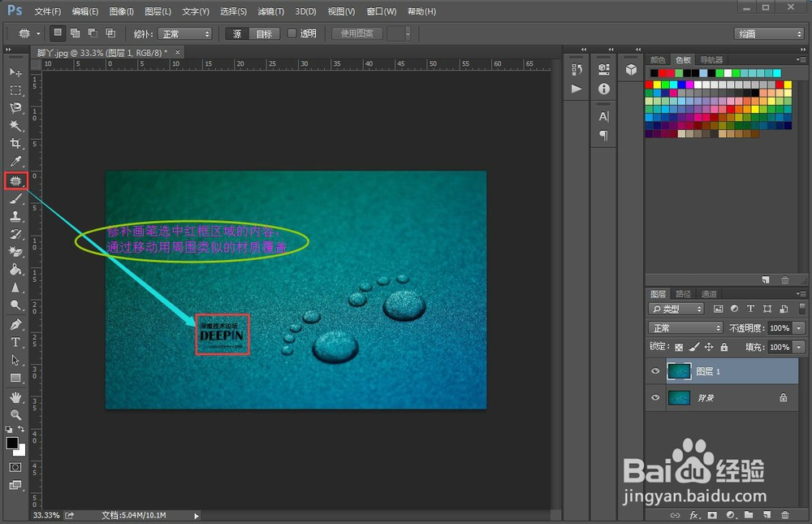Viewport: 812px width, 524px height.
Task: Select the Patch tool in toolbox
Action: pyautogui.click(x=15, y=181)
